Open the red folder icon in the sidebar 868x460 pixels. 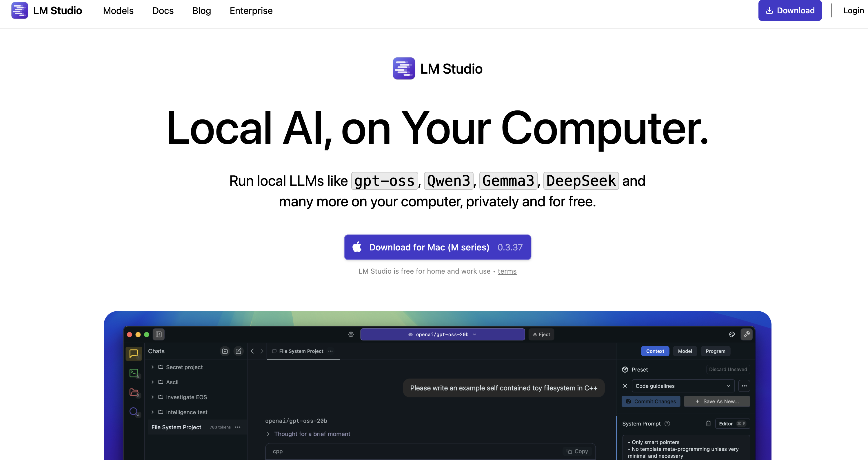134,392
